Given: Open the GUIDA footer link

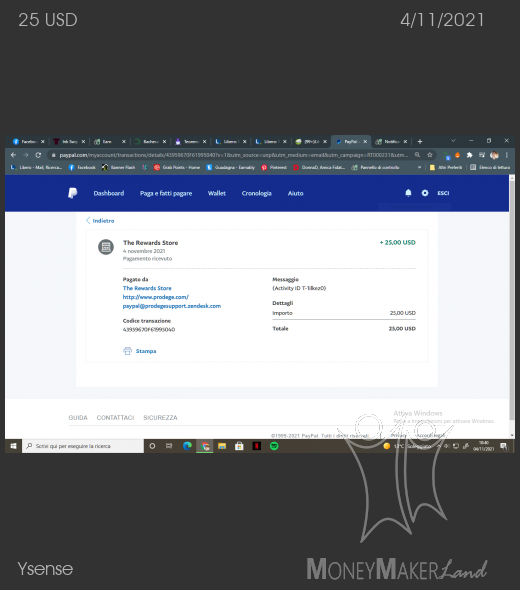Looking at the screenshot, I should (78, 418).
